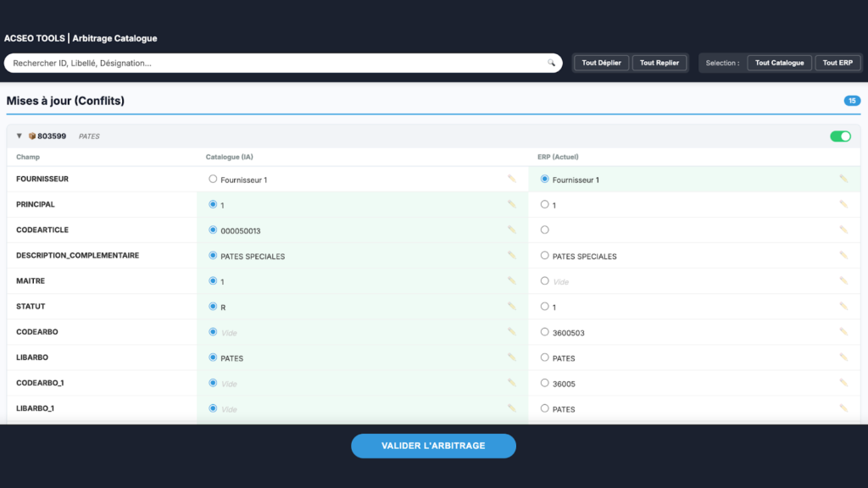Click Tout Déplier to expand all
868x488 pixels.
(x=601, y=63)
